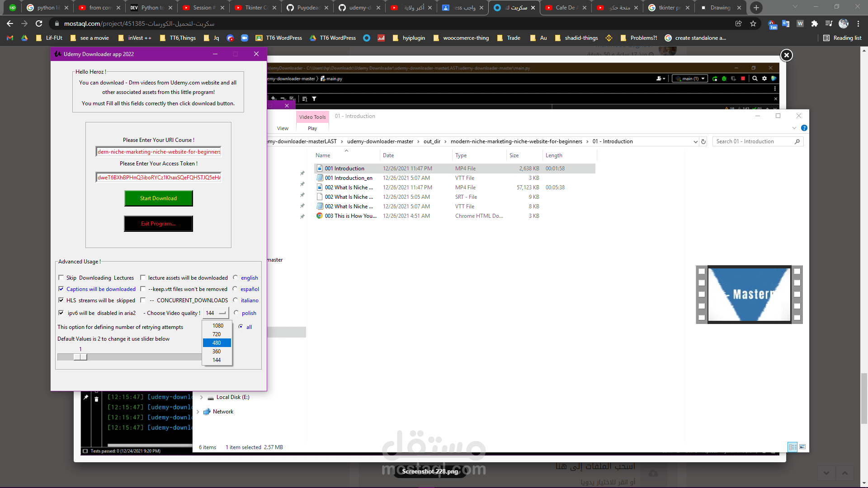Expand the Network tree node

coord(198,412)
